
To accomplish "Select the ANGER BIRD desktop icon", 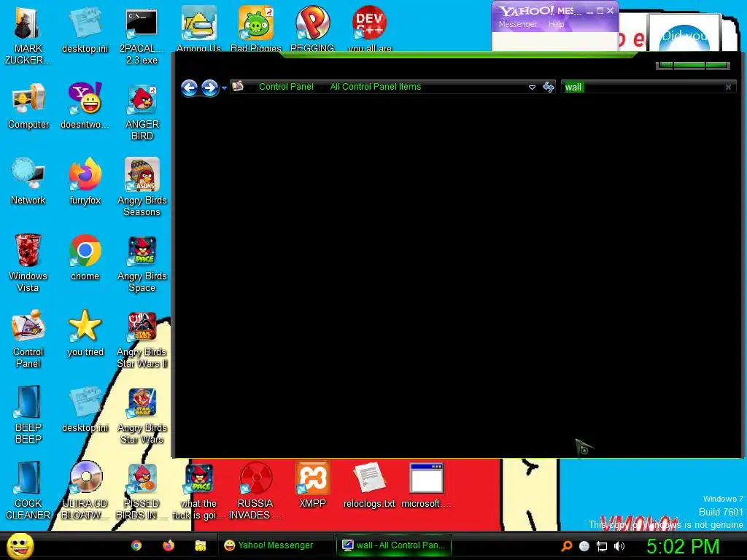I will (x=142, y=112).
